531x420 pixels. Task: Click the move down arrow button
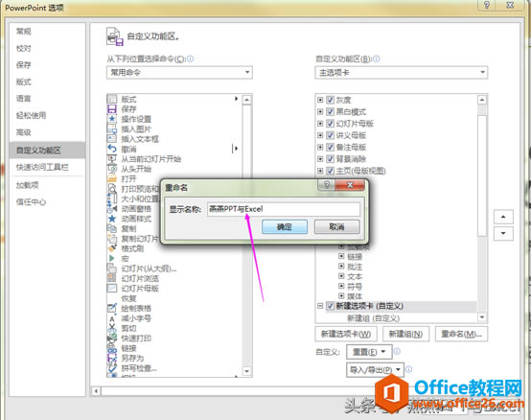pyautogui.click(x=503, y=233)
